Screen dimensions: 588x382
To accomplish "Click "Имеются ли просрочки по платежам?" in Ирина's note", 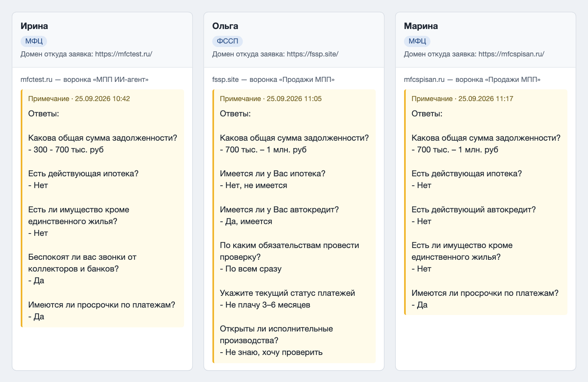I will pyautogui.click(x=102, y=305).
